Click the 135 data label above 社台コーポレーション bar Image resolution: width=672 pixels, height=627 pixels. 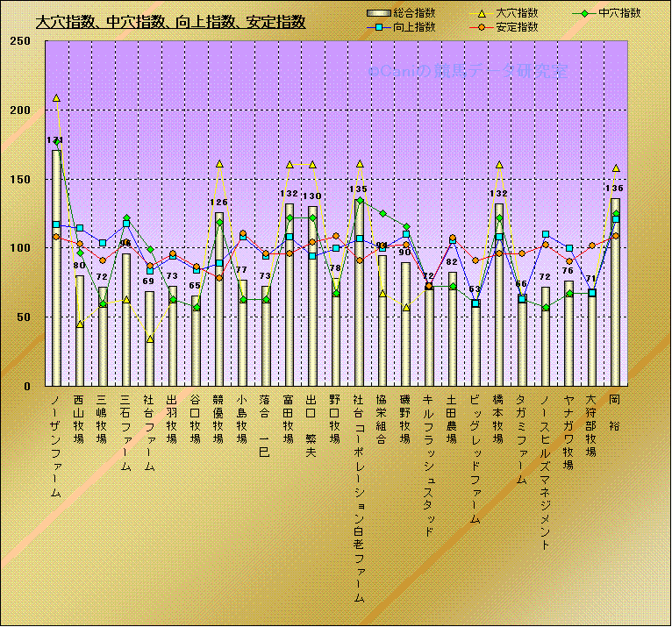(359, 189)
